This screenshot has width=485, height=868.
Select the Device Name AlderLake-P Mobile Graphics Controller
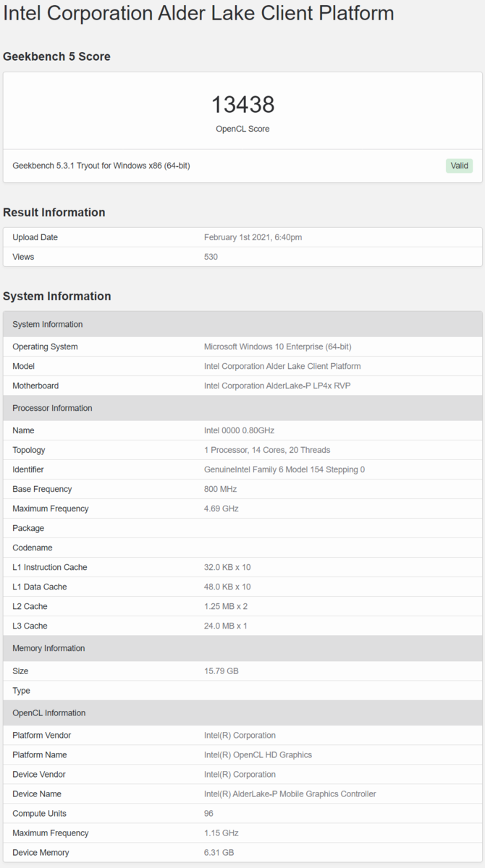290,793
